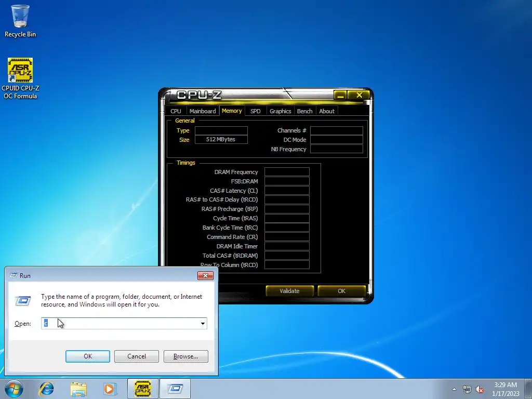The width and height of the screenshot is (532, 399).
Task: Click the DC Mode value box
Action: pyautogui.click(x=336, y=140)
